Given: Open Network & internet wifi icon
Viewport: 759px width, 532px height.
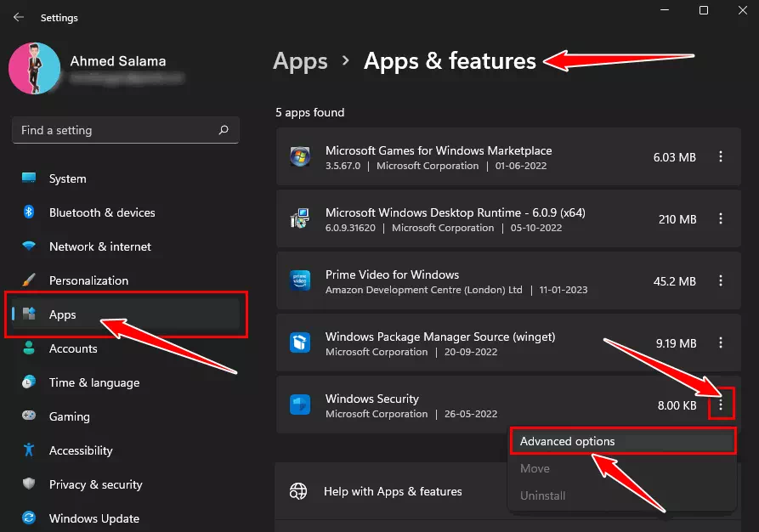Looking at the screenshot, I should [x=29, y=246].
